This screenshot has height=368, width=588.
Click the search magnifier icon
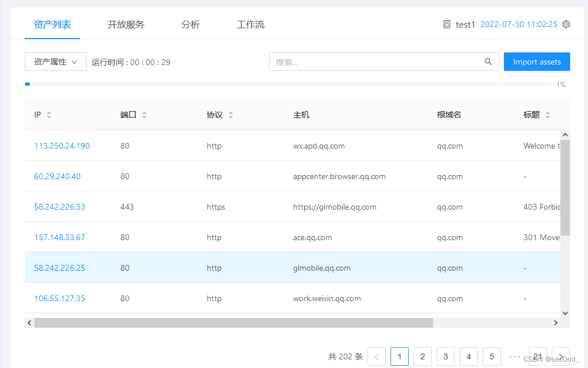(x=488, y=62)
